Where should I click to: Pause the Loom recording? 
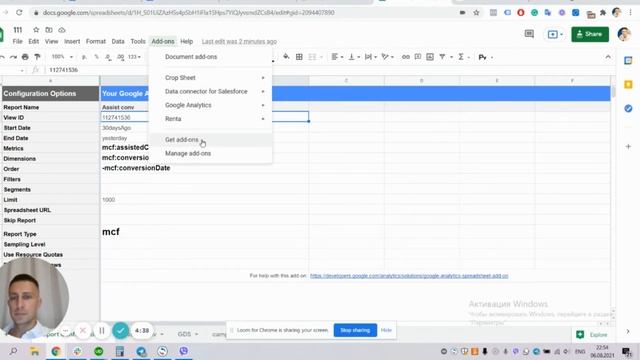(102, 330)
